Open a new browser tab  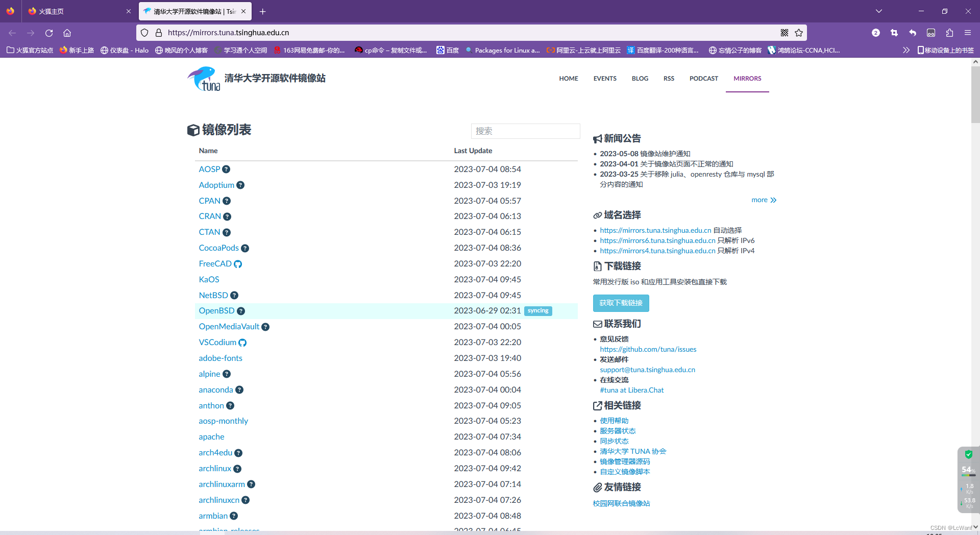[262, 11]
